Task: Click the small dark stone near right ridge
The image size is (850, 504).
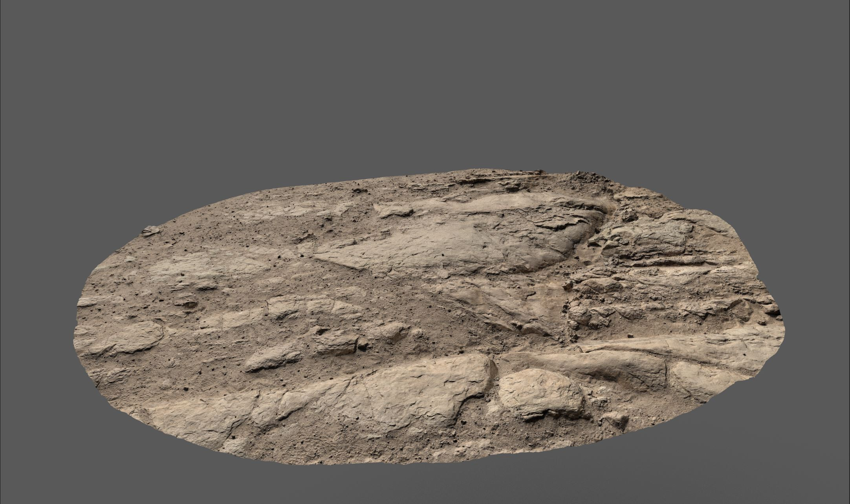Action: click(630, 335)
